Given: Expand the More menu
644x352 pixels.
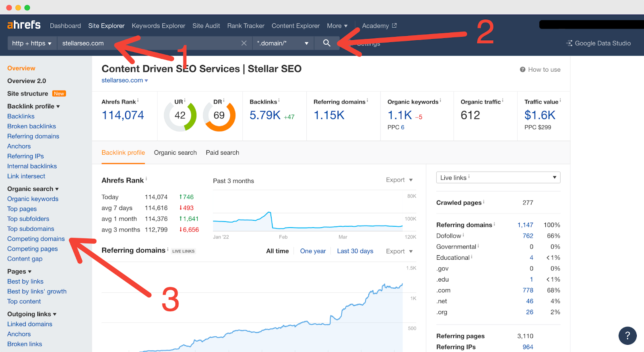Looking at the screenshot, I should click(x=337, y=26).
